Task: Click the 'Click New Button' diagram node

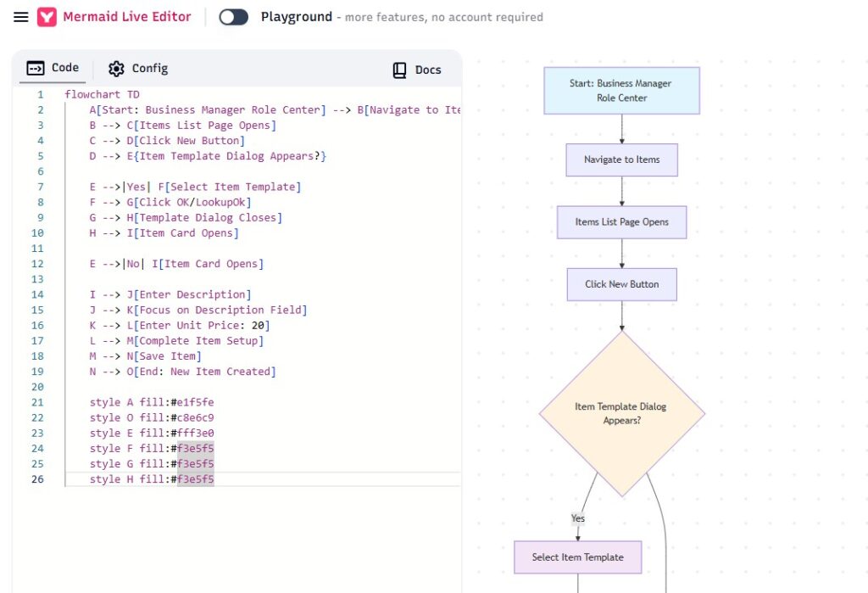Action: [x=621, y=284]
